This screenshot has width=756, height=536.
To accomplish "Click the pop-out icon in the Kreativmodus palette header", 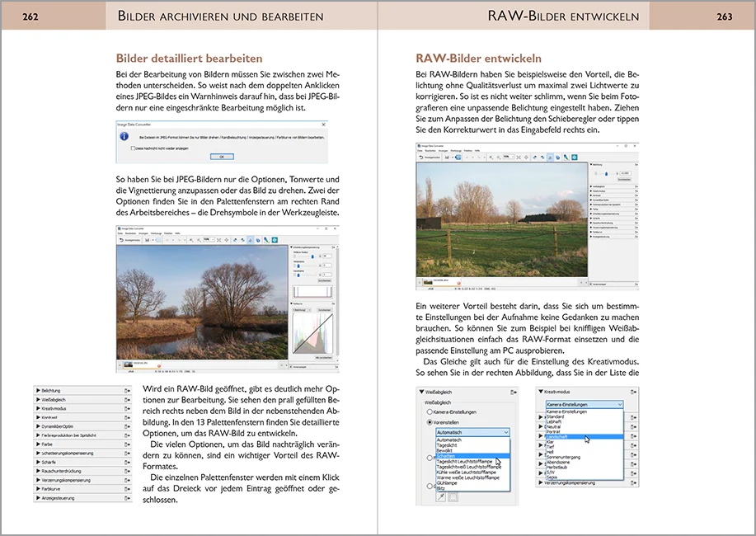I will coord(633,392).
